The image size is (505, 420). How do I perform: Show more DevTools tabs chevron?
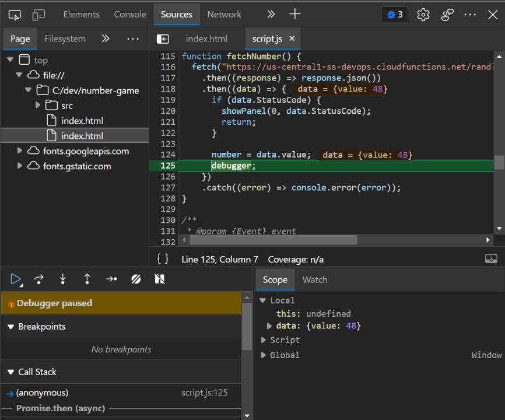click(271, 14)
